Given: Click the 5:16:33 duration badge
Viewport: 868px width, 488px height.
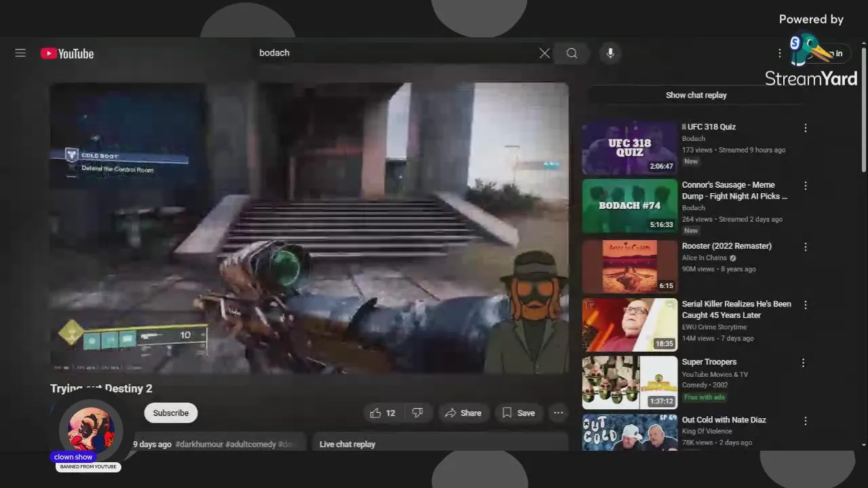Looking at the screenshot, I should pos(661,225).
